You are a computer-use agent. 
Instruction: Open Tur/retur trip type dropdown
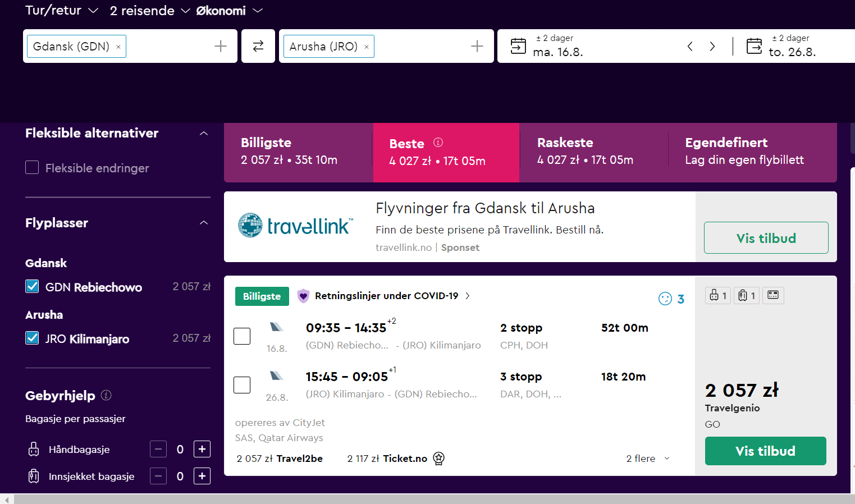[62, 10]
